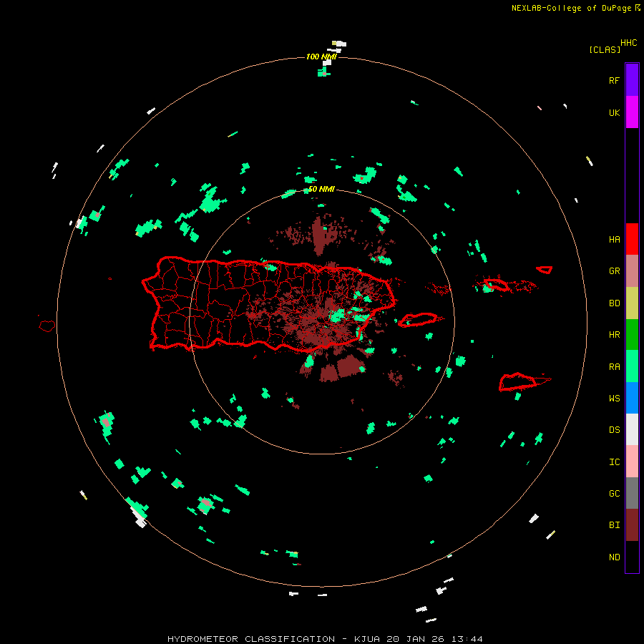Select the GR legend color block
The width and height of the screenshot is (644, 644).
[632, 270]
